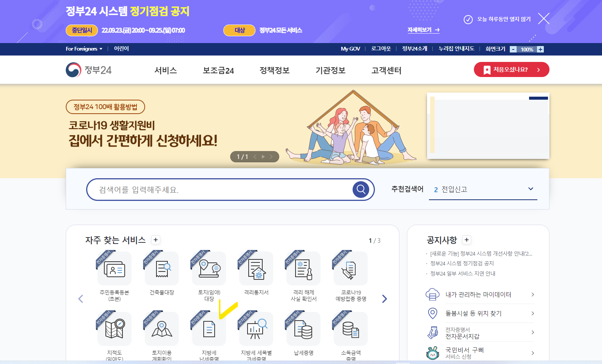Screen dimensions: 602x364
Task: Close the maintenance notice banner
Action: pyautogui.click(x=543, y=19)
